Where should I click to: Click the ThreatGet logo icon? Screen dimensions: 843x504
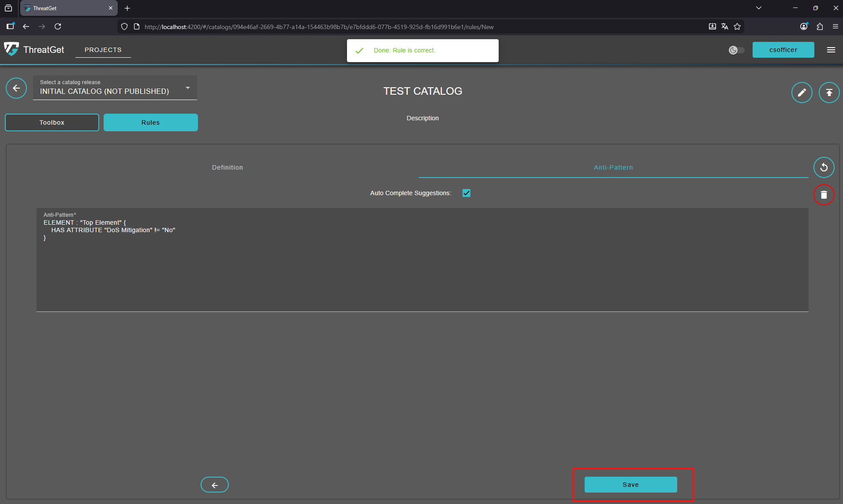[x=11, y=49]
